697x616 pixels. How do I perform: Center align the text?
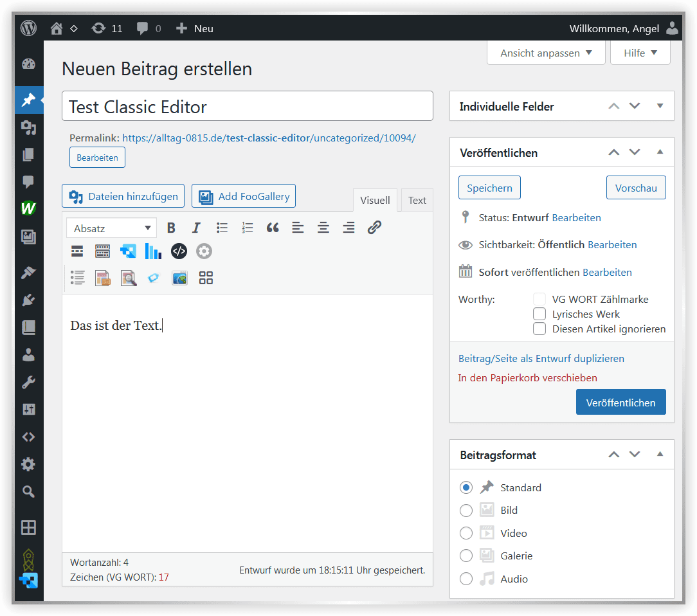click(x=323, y=228)
